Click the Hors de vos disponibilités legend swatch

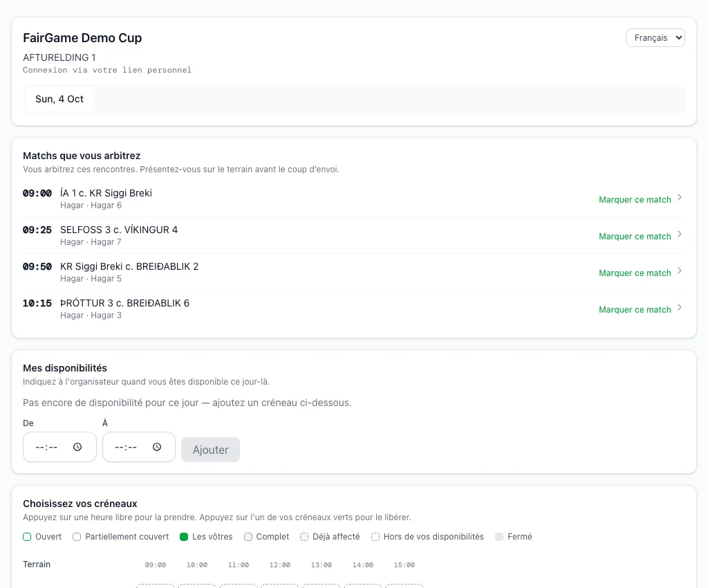tap(375, 537)
